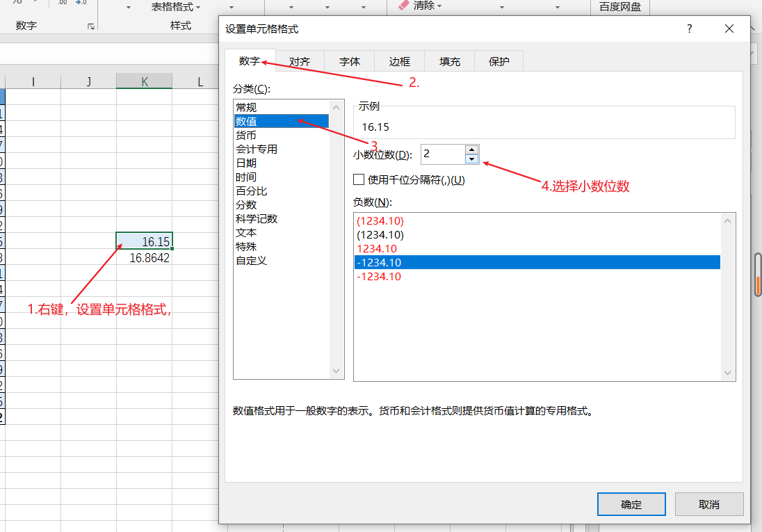Select 百分比 in the category list
762x532 pixels.
tap(282, 191)
